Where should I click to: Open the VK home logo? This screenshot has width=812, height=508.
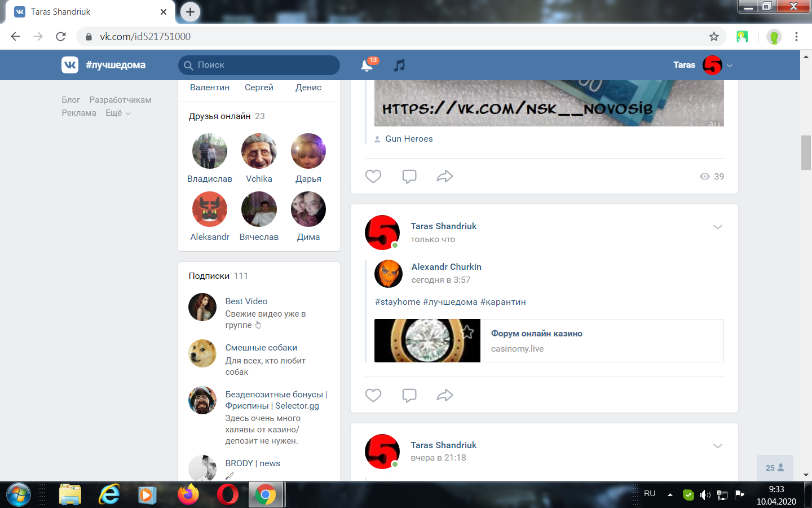click(70, 65)
